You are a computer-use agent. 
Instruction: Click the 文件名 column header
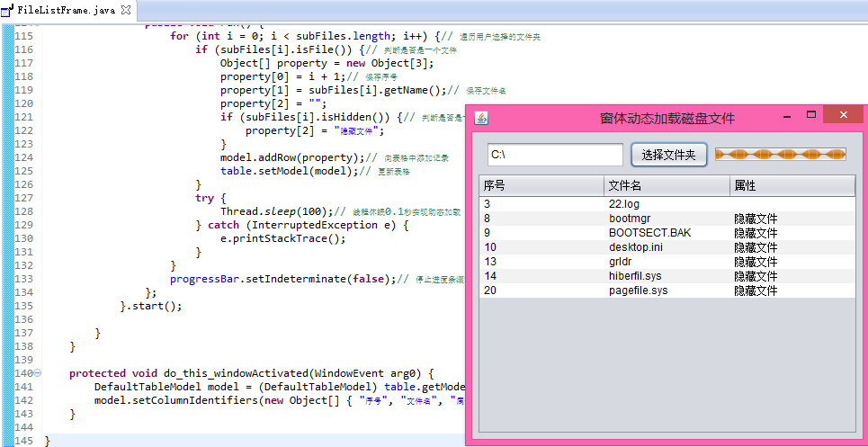click(666, 186)
